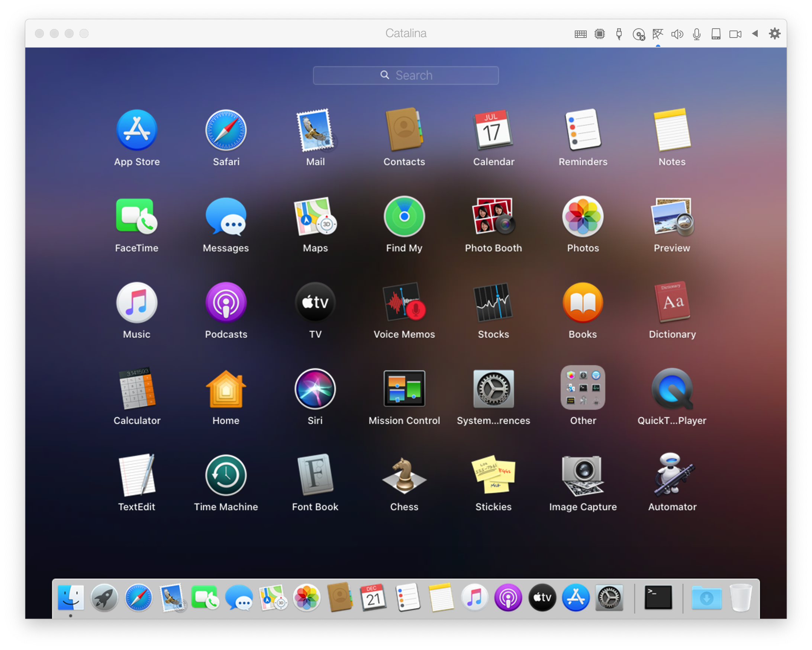Launch the Photo Booth app
The width and height of the screenshot is (812, 650).
coord(493,216)
